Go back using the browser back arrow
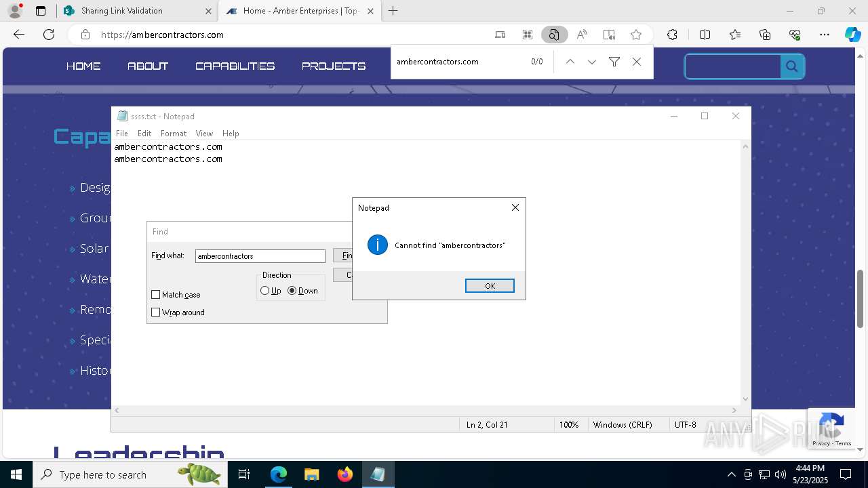Screen dimensions: 868x488 pos(19,35)
